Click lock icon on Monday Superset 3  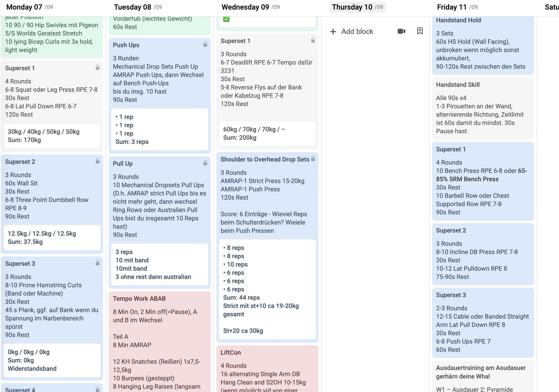pyautogui.click(x=98, y=263)
